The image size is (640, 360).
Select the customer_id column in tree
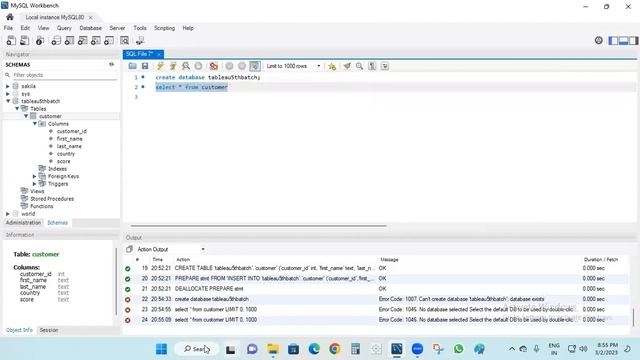click(71, 131)
